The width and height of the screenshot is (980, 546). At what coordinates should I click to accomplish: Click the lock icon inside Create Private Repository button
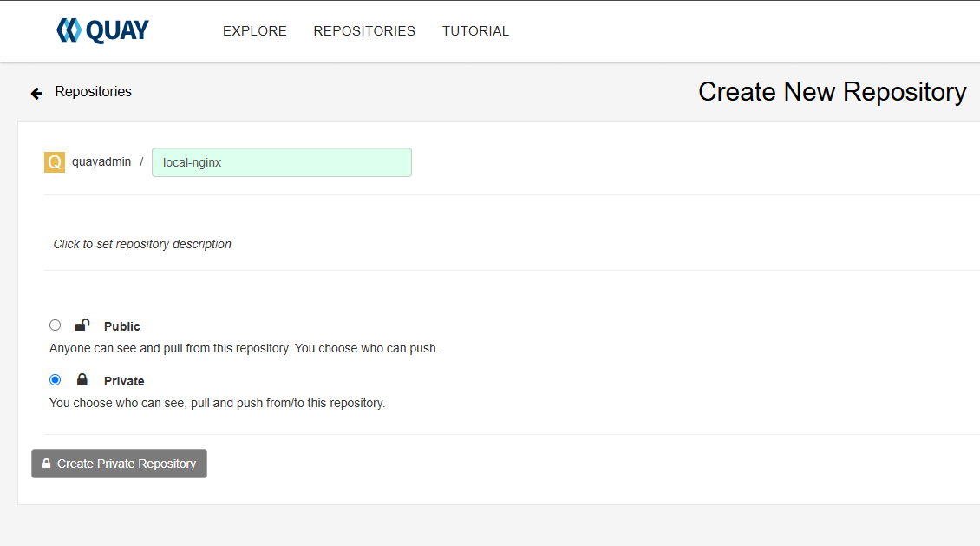pos(45,463)
